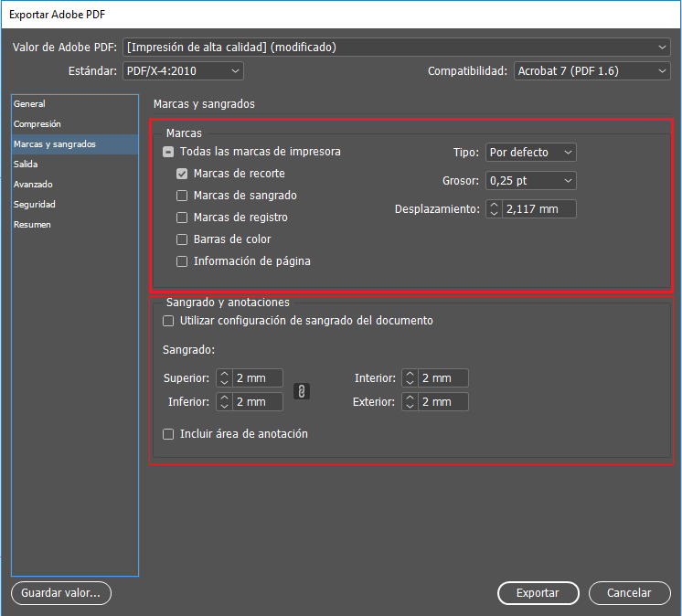The height and width of the screenshot is (616, 682).
Task: Check the 'Barras de color' option
Action: pos(182,239)
